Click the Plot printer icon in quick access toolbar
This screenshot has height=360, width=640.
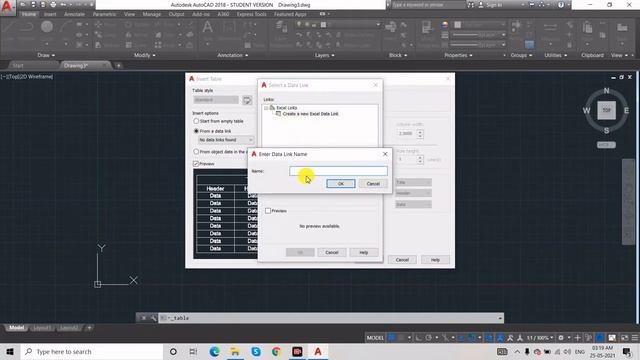tap(53, 5)
